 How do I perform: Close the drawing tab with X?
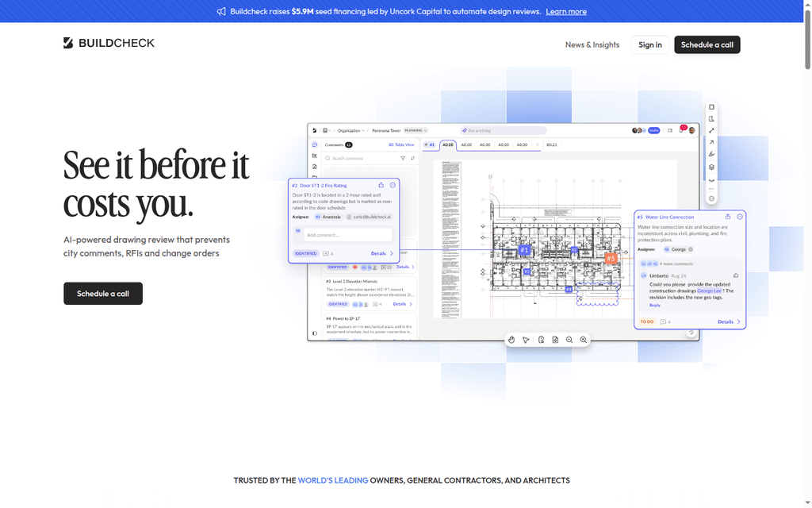pyautogui.click(x=538, y=144)
